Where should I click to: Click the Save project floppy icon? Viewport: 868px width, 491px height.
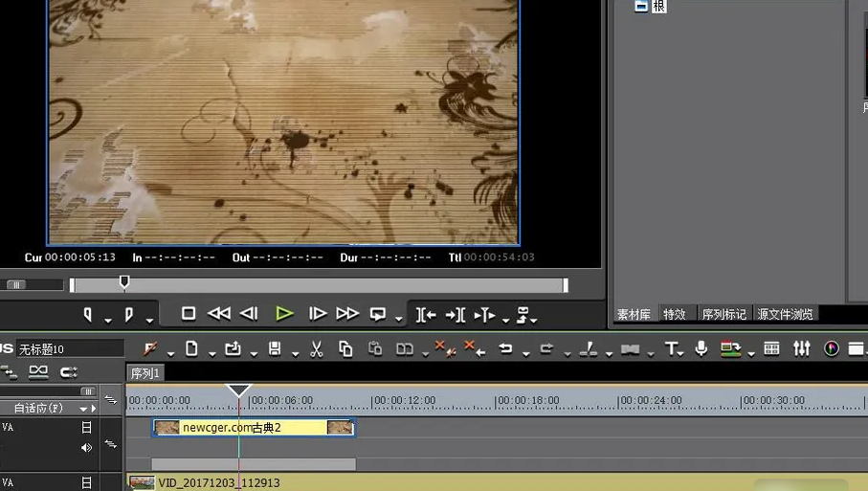pyautogui.click(x=275, y=349)
